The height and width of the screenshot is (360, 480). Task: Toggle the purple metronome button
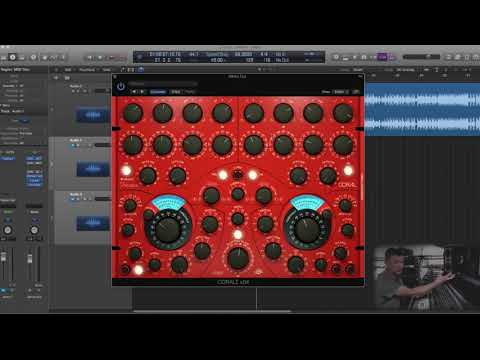point(392,57)
